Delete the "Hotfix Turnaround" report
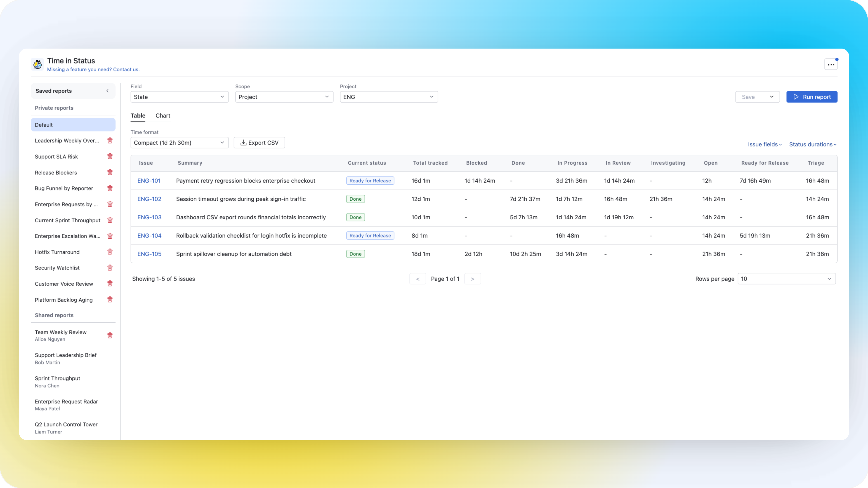 110,252
